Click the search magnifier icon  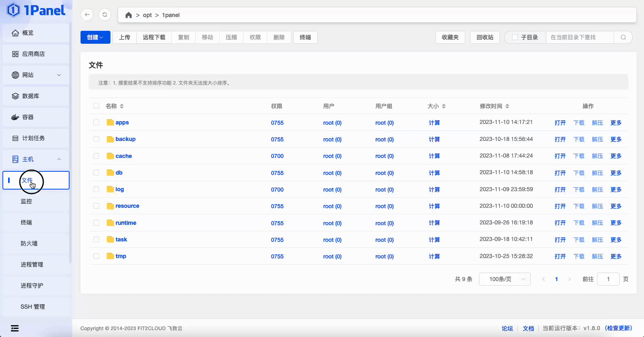pos(623,37)
